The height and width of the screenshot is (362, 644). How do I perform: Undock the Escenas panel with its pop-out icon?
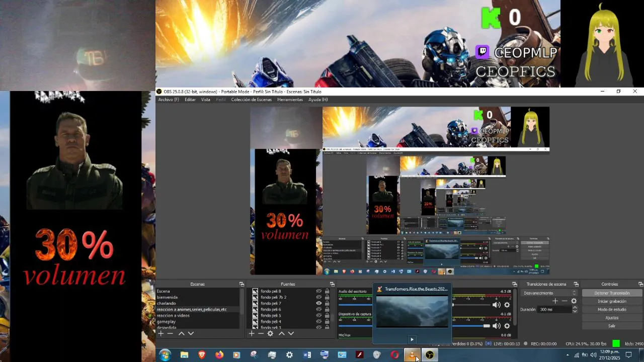pyautogui.click(x=242, y=284)
